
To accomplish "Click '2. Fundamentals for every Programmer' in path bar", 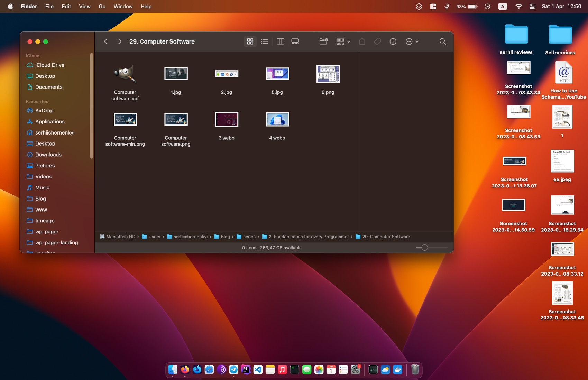I will click(x=305, y=237).
